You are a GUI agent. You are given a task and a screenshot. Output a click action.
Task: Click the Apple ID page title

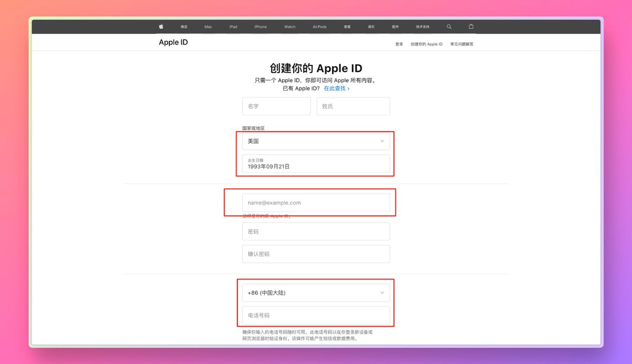coord(173,42)
